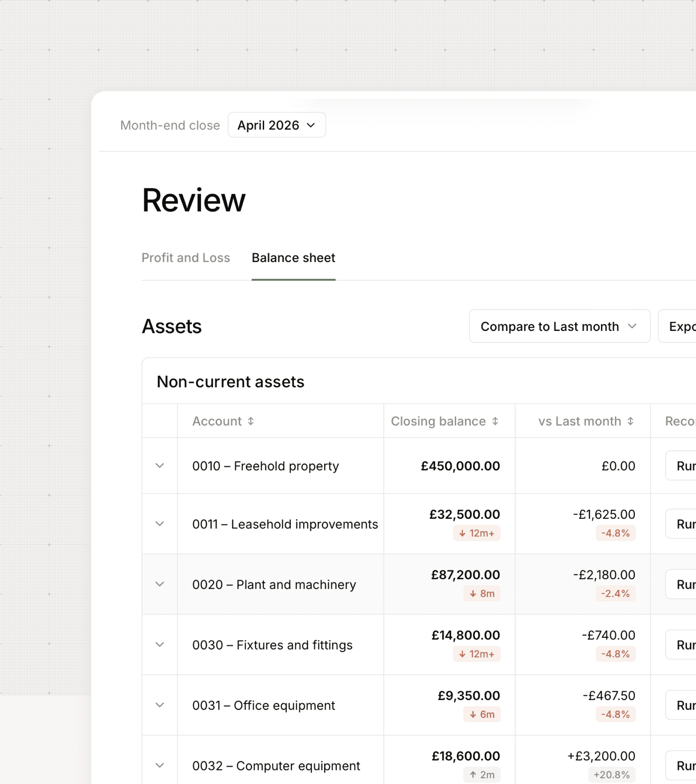Click the -4.8% badge on Leasehold improvements
This screenshot has height=784, width=696.
(x=616, y=533)
